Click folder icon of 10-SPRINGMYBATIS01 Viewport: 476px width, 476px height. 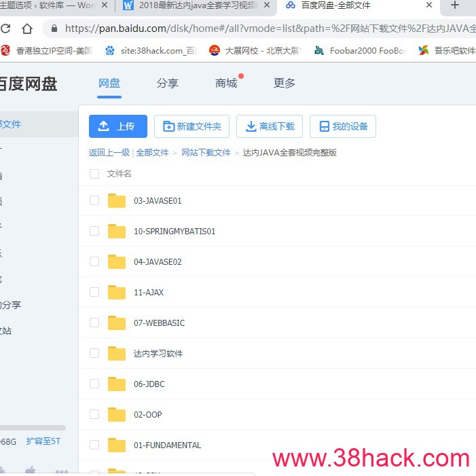(x=117, y=232)
